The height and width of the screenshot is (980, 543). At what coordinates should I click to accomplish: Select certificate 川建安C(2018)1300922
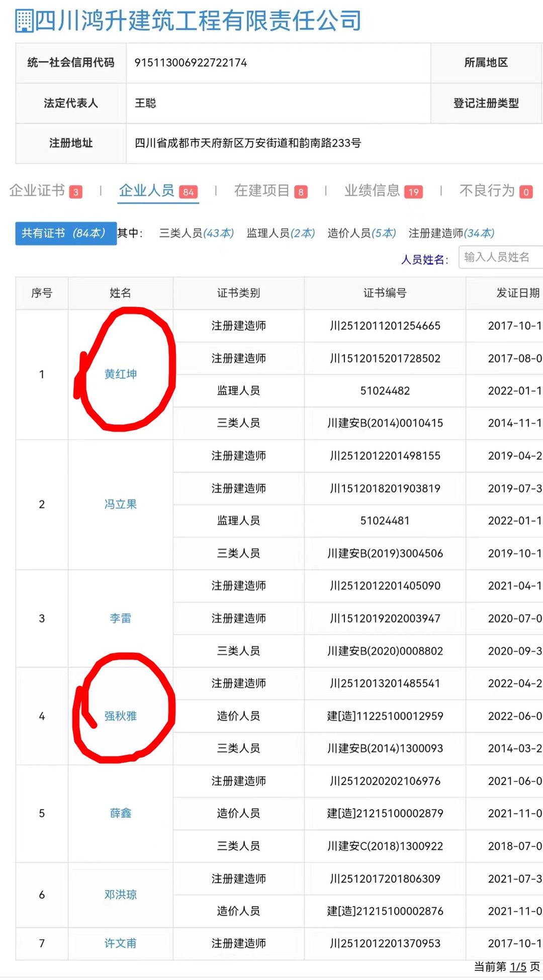[x=385, y=846]
